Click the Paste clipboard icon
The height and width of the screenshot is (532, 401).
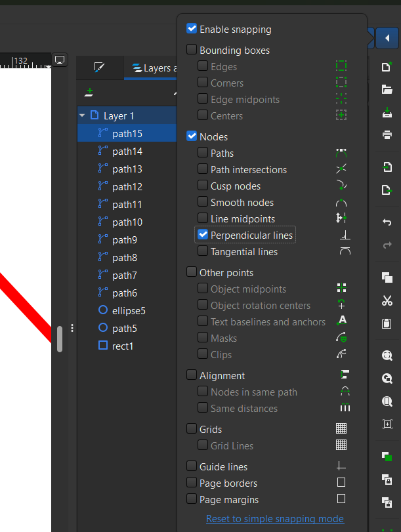click(x=387, y=323)
